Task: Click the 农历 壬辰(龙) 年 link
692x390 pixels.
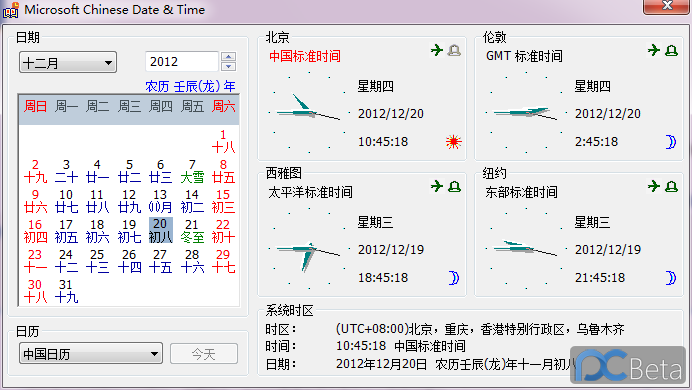Action: (x=190, y=86)
